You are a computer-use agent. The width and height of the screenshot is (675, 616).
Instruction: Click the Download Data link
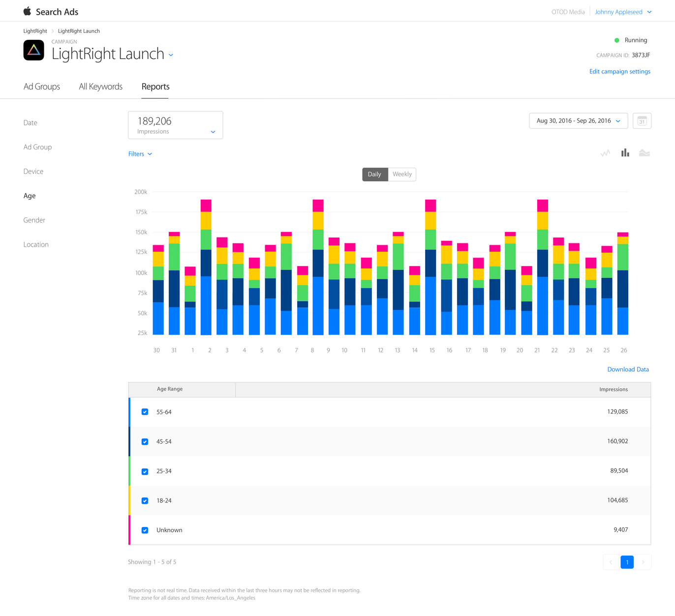click(628, 369)
